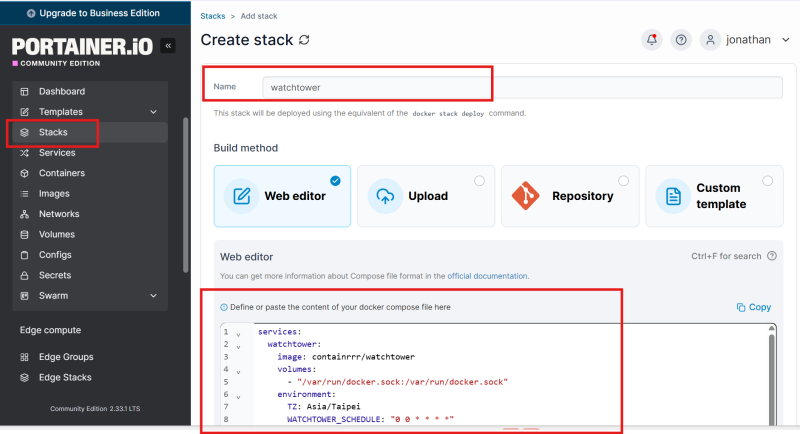Click the Copy icon in web editor

tap(741, 307)
